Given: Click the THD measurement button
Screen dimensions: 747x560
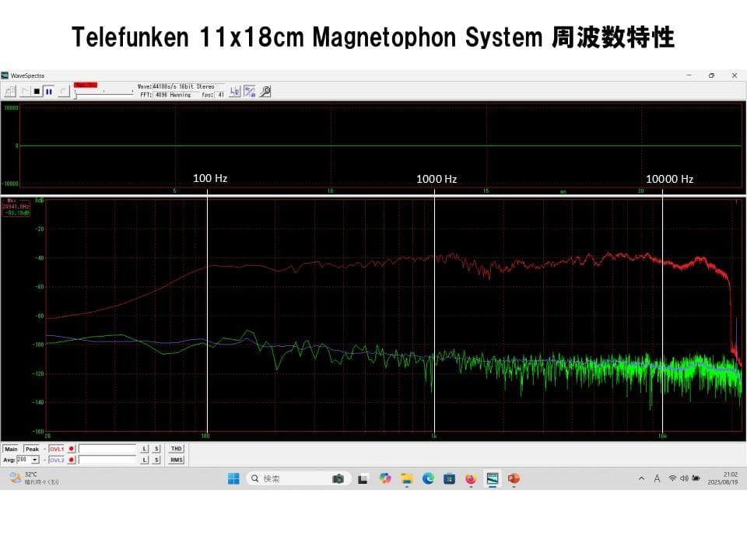Looking at the screenshot, I should 177,449.
